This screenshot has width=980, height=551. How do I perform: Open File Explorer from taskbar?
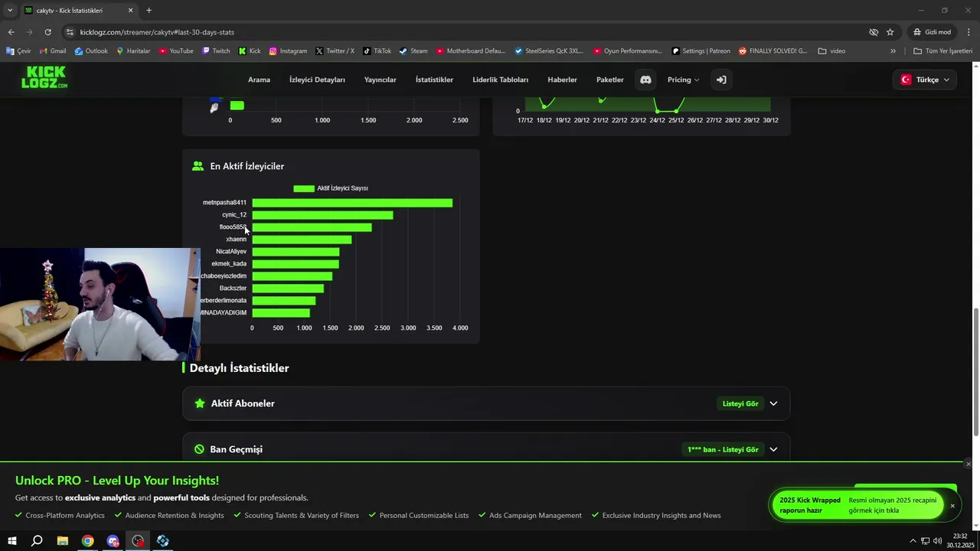tap(63, 541)
